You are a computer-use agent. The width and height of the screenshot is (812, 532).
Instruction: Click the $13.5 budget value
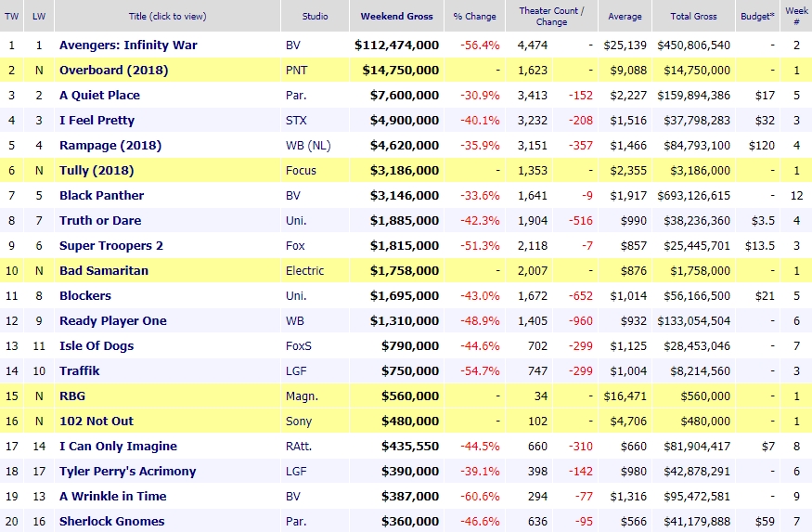pyautogui.click(x=760, y=245)
